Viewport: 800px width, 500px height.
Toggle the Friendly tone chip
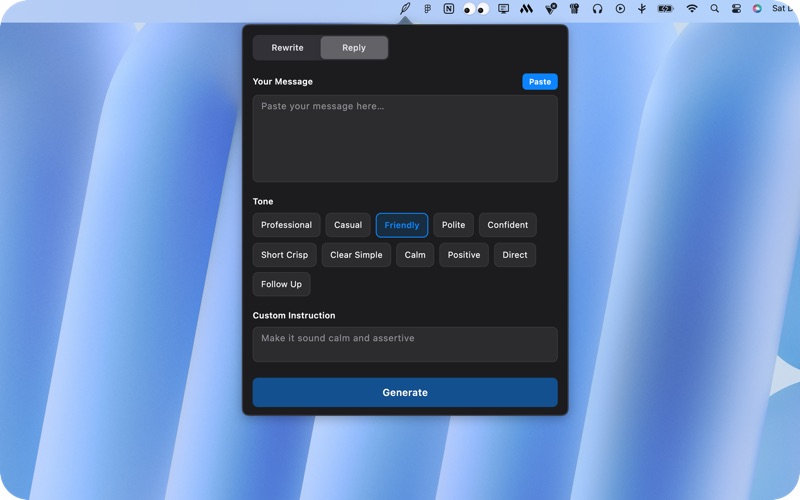pyautogui.click(x=402, y=225)
